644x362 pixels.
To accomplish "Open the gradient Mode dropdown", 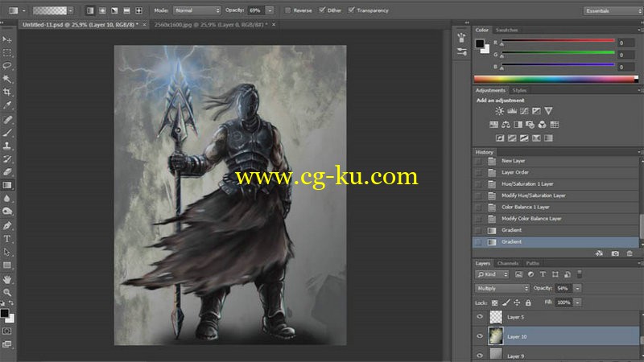I will click(x=196, y=10).
